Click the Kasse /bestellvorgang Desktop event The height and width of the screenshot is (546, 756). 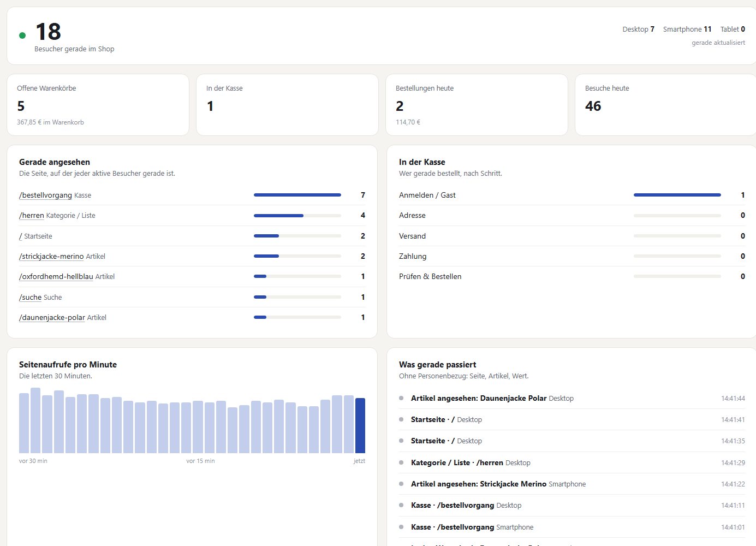point(572,506)
